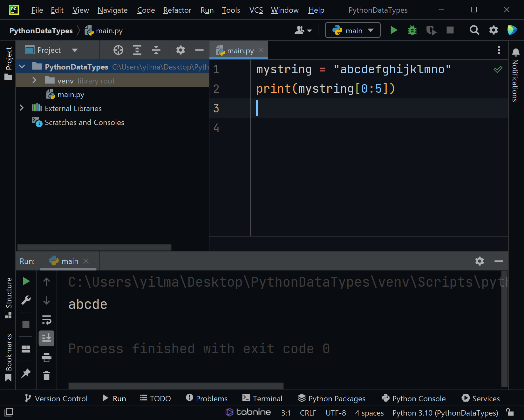Screen dimensions: 524x420
Task: Open Terminal tool window
Action: point(262,398)
